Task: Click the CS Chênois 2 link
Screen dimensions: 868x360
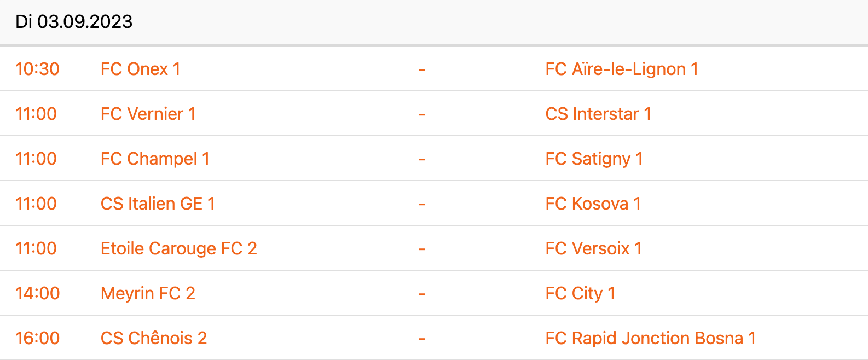Action: 154,338
